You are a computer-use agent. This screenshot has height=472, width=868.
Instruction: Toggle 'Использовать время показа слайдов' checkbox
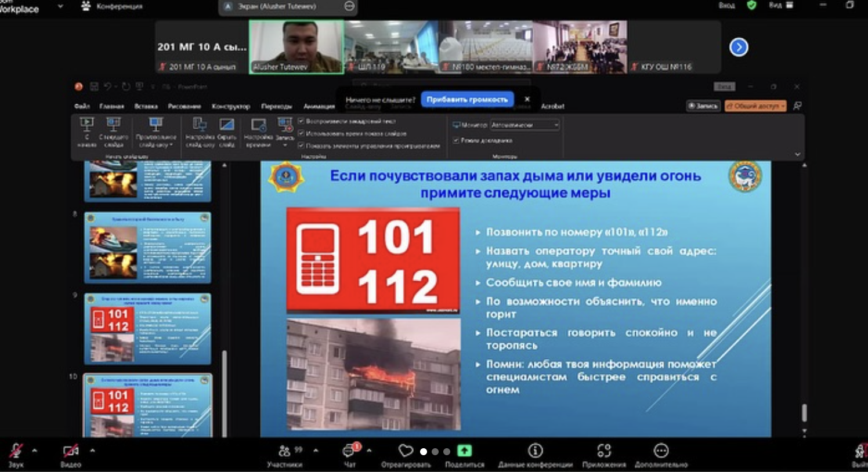(x=301, y=133)
